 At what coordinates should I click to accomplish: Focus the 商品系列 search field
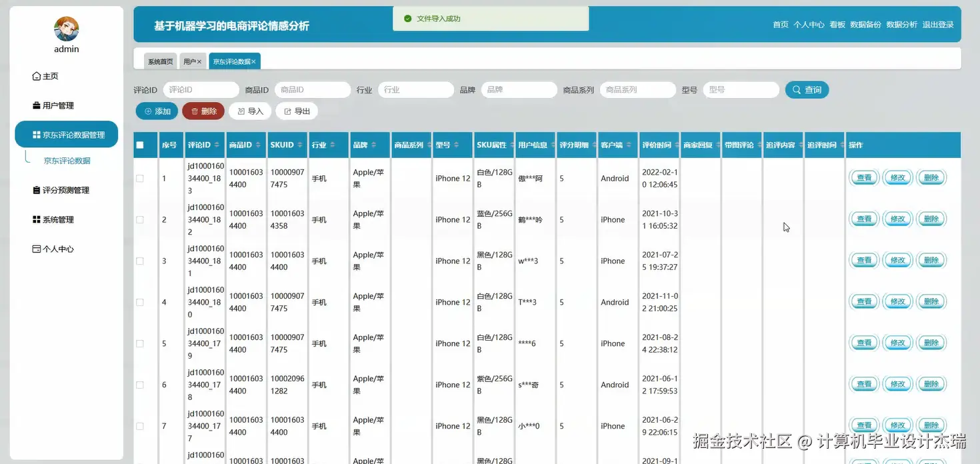click(x=638, y=90)
